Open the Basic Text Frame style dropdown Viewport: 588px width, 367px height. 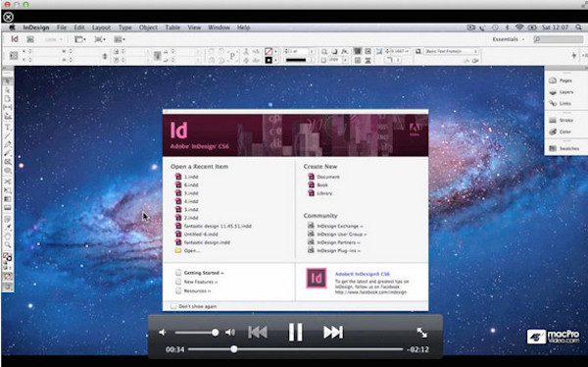tap(452, 51)
